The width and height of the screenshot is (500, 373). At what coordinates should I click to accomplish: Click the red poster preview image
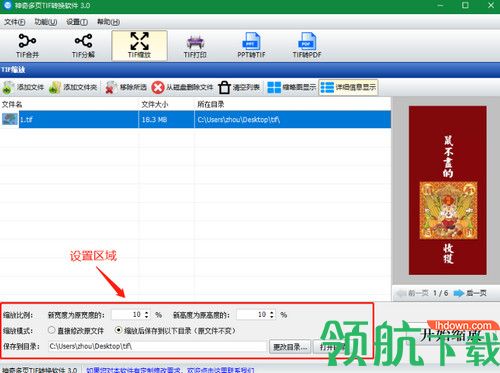click(448, 190)
